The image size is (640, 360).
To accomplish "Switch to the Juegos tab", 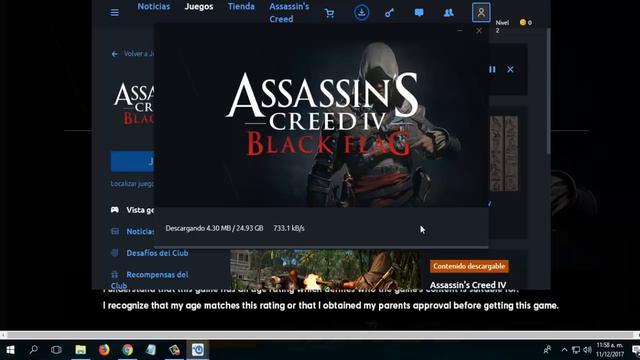I will (x=199, y=7).
